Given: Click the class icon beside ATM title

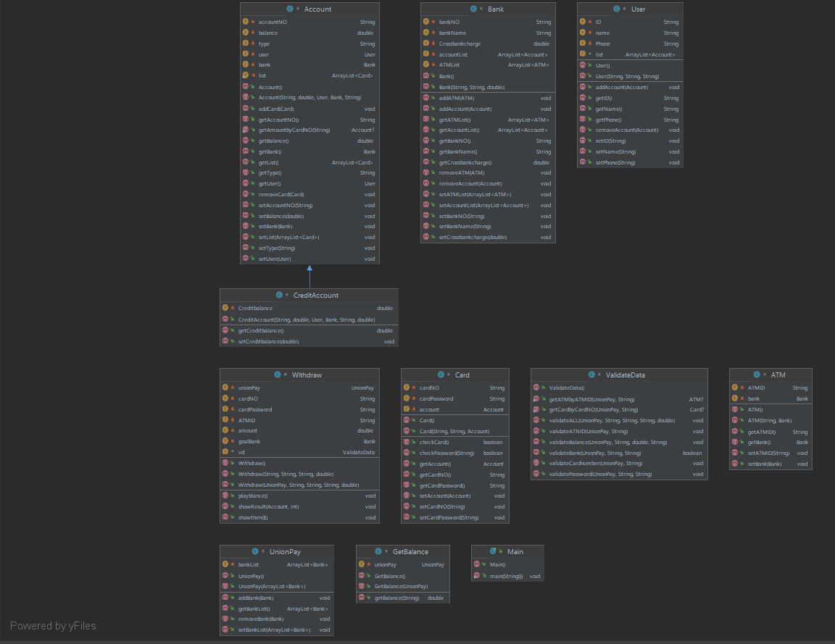Looking at the screenshot, I should [x=757, y=375].
